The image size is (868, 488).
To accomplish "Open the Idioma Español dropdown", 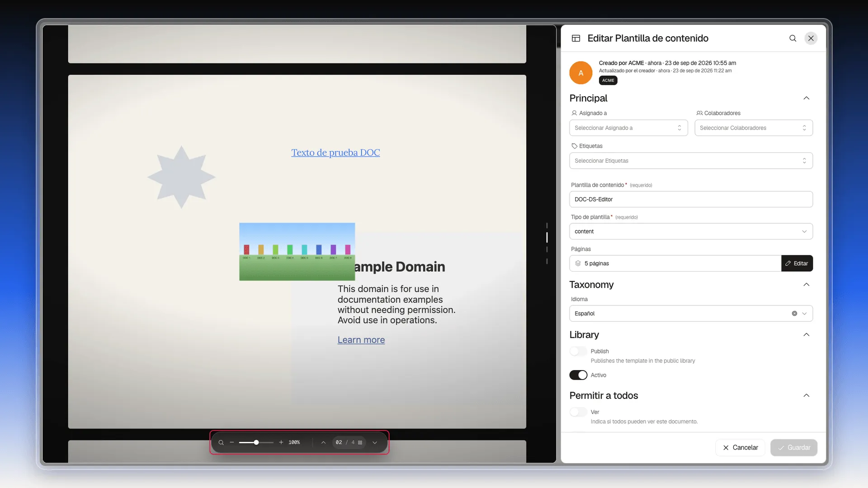I will pyautogui.click(x=691, y=314).
